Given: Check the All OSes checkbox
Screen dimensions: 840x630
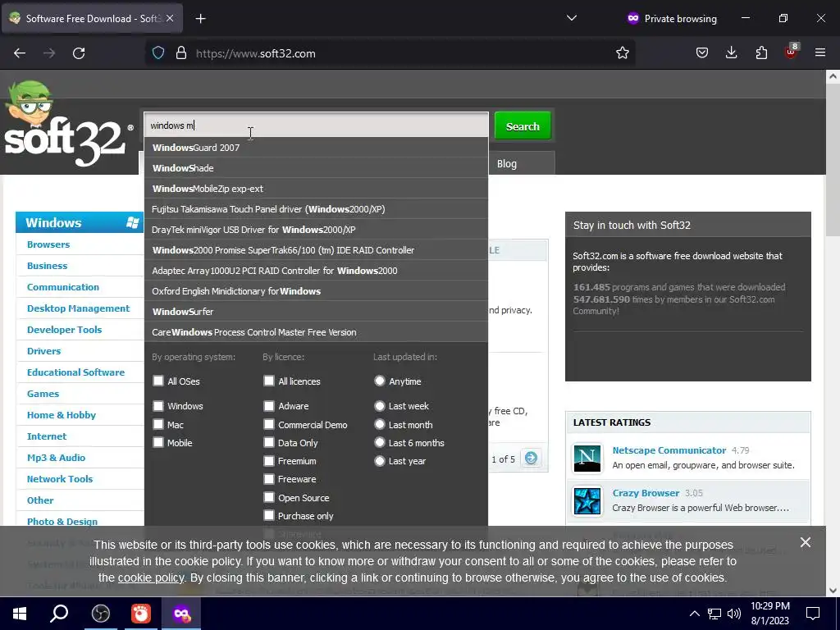Looking at the screenshot, I should [x=158, y=381].
